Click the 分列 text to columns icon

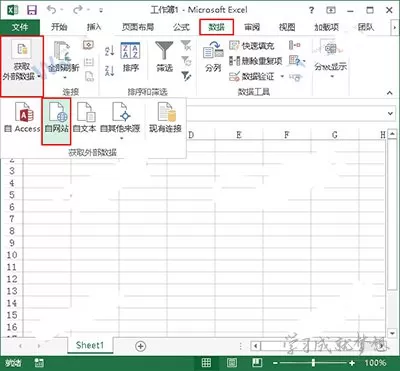point(213,57)
